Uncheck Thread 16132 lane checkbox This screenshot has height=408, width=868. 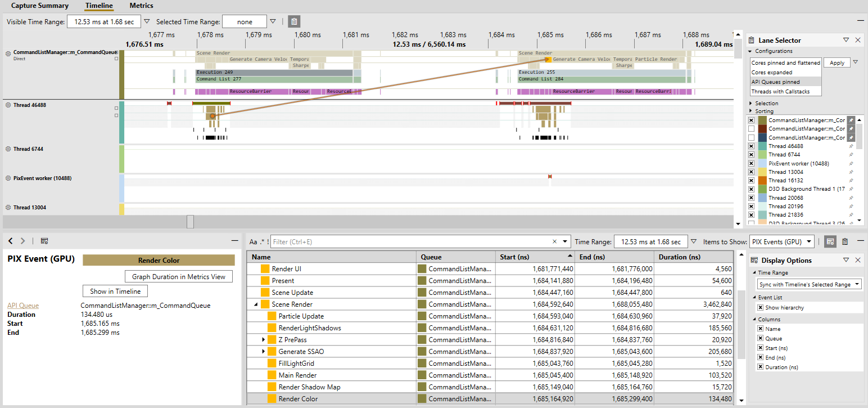click(751, 181)
